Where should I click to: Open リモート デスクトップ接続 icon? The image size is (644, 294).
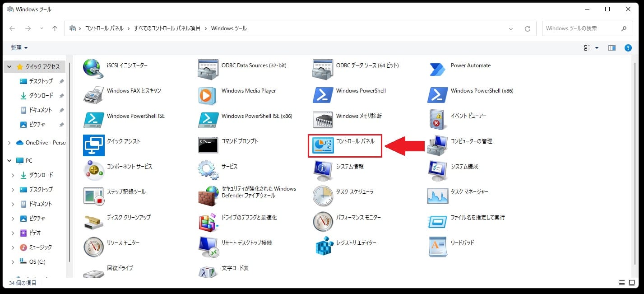pyautogui.click(x=208, y=246)
